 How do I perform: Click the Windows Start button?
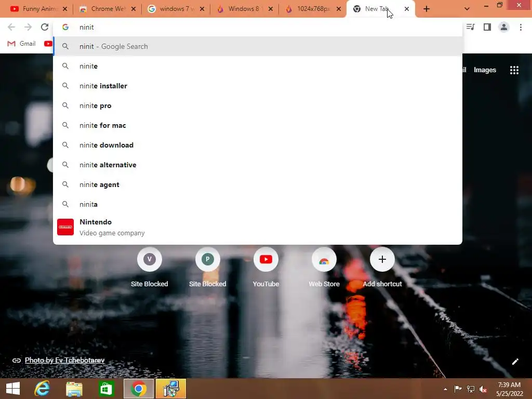13,389
